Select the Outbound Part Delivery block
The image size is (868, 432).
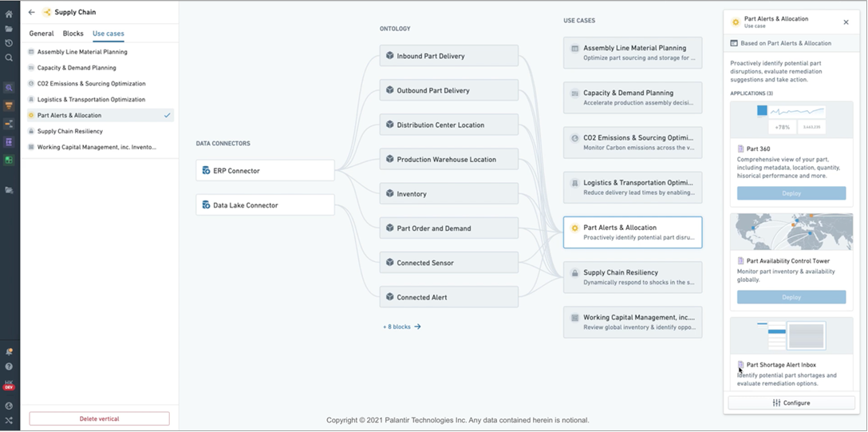[449, 90]
